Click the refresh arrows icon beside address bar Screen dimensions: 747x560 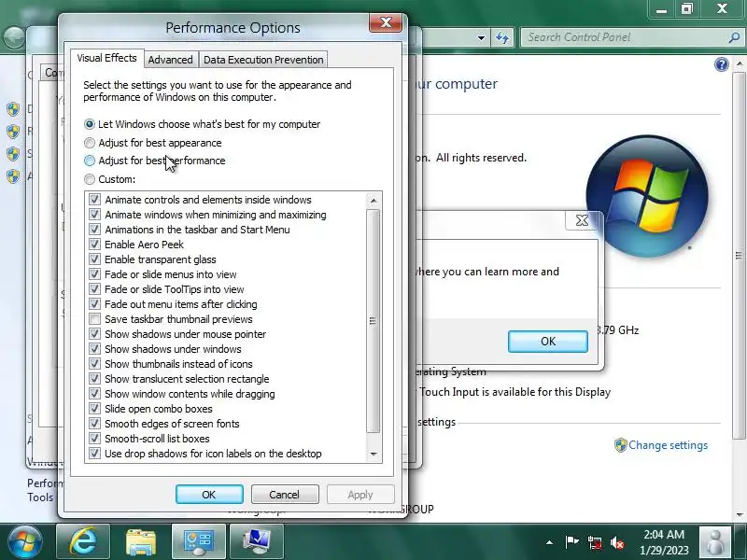tap(502, 37)
